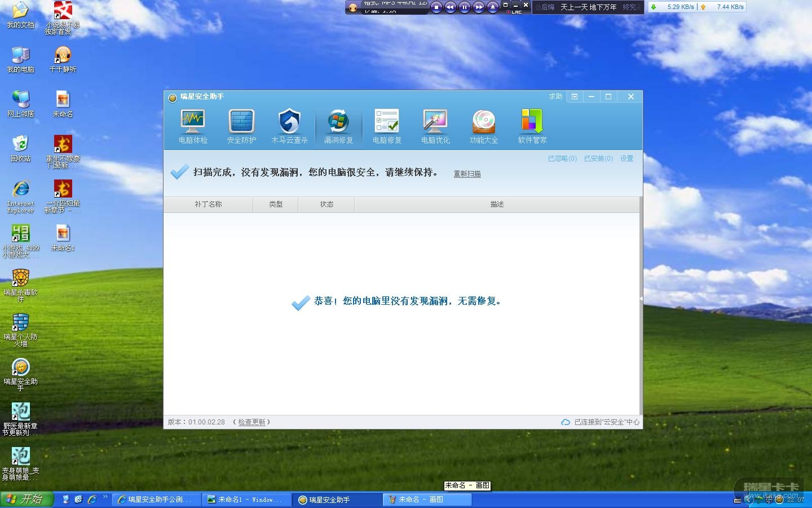Viewport: 812px width, 508px height.
Task: Select the 未命名1 image file on desktop
Action: click(x=63, y=238)
